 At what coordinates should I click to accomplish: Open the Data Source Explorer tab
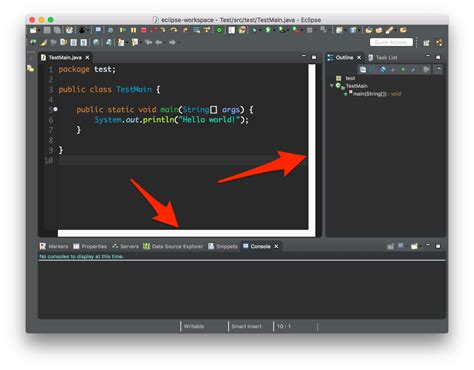(x=173, y=246)
